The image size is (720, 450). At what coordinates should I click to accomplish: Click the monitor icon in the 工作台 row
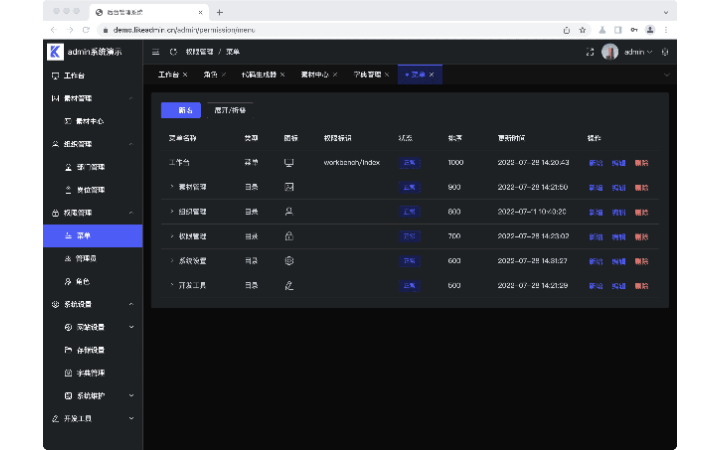coord(289,162)
